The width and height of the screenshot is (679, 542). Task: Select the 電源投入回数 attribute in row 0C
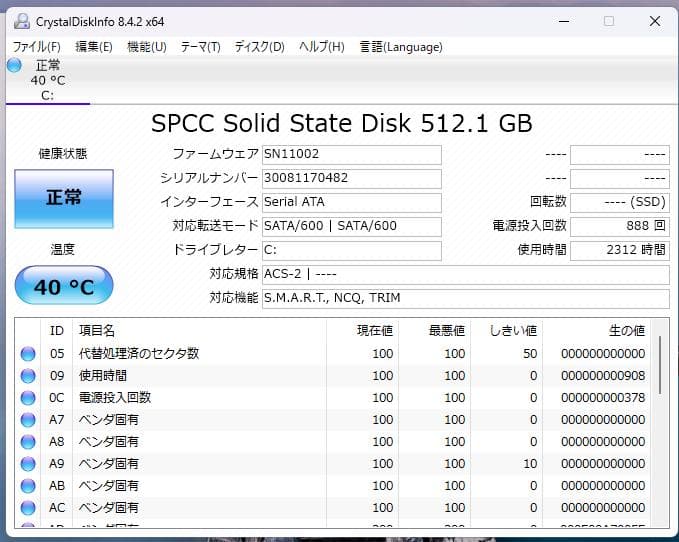[115, 398]
